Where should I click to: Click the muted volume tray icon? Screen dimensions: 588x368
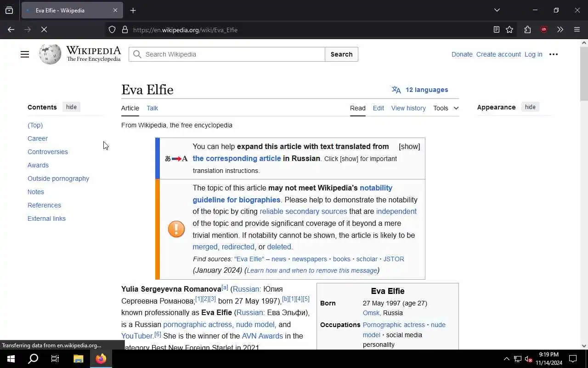[529, 359]
